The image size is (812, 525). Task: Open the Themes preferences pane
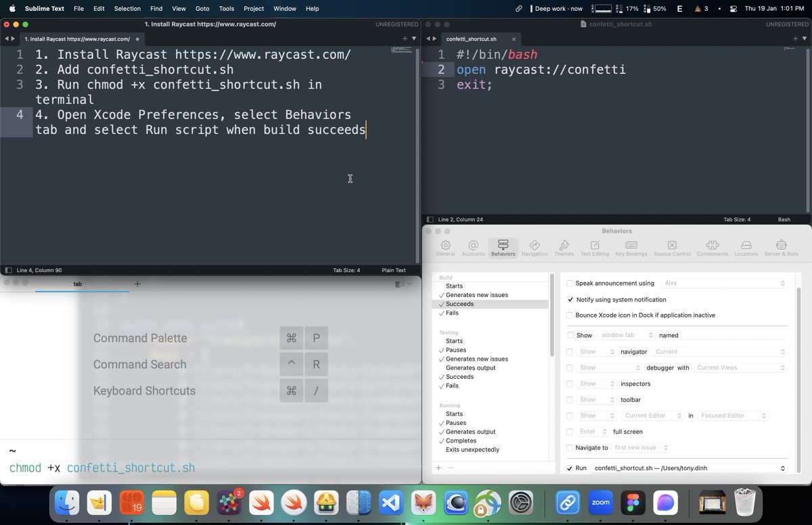(x=564, y=248)
